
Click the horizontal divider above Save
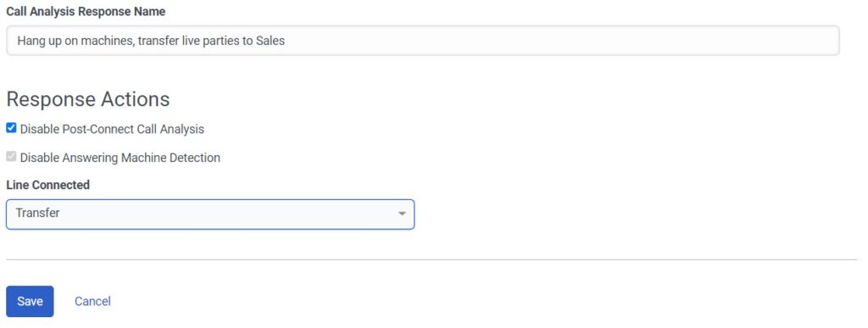[x=431, y=259]
